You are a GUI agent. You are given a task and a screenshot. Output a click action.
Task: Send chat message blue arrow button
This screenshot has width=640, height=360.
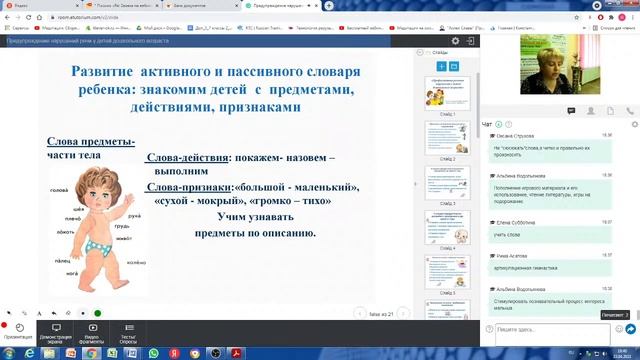tap(631, 329)
